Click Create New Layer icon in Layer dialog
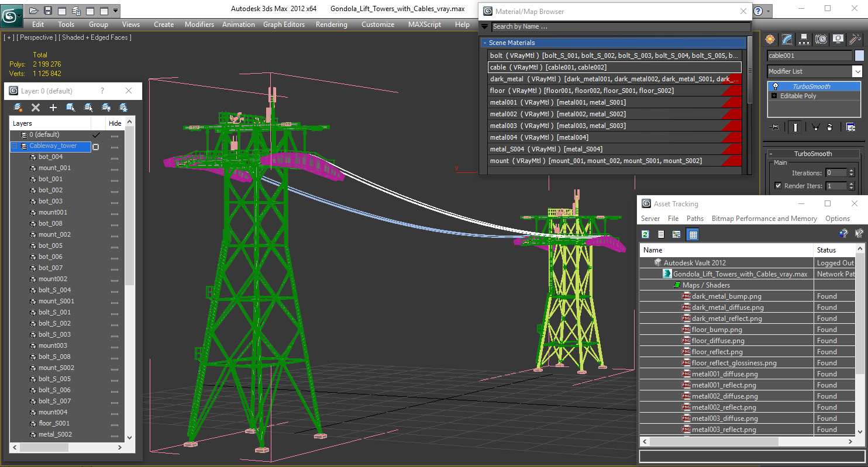The height and width of the screenshot is (467, 868). pos(18,108)
